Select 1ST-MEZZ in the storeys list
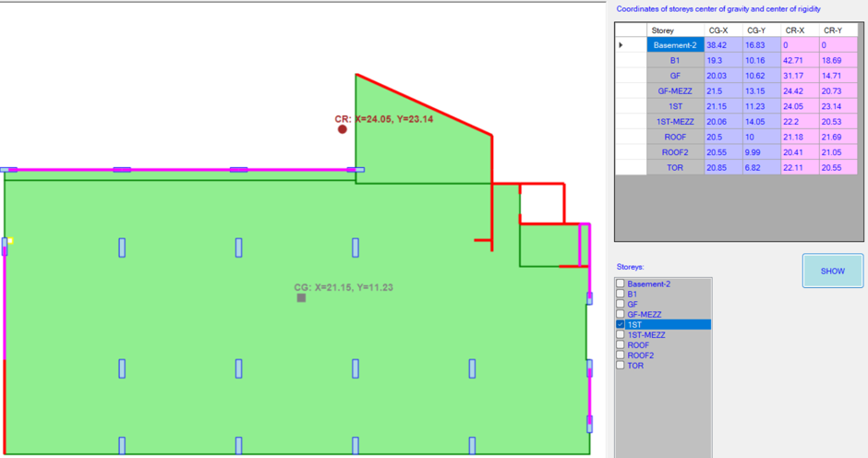This screenshot has height=458, width=868. pyautogui.click(x=646, y=335)
